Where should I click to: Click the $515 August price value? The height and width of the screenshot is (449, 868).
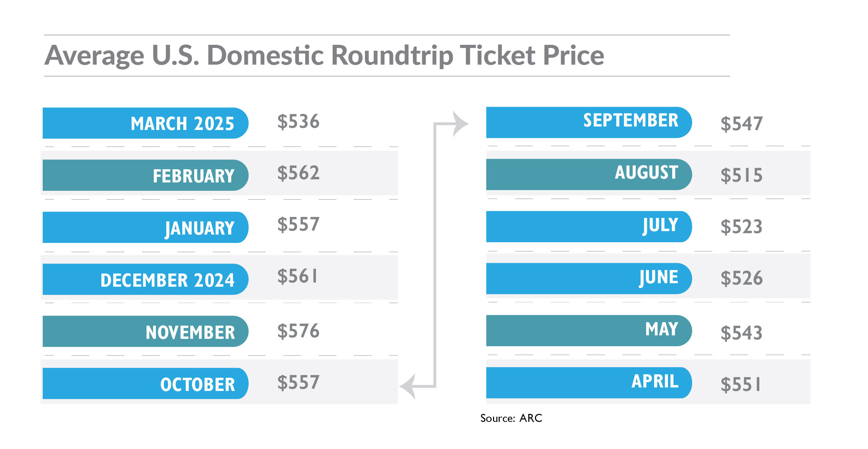[742, 175]
